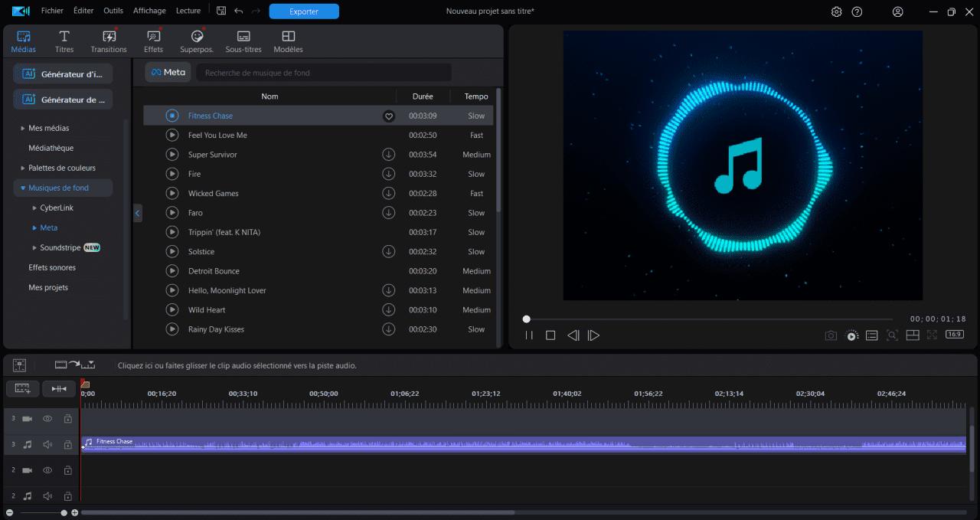
Task: Step to next frame in preview
Action: click(593, 335)
